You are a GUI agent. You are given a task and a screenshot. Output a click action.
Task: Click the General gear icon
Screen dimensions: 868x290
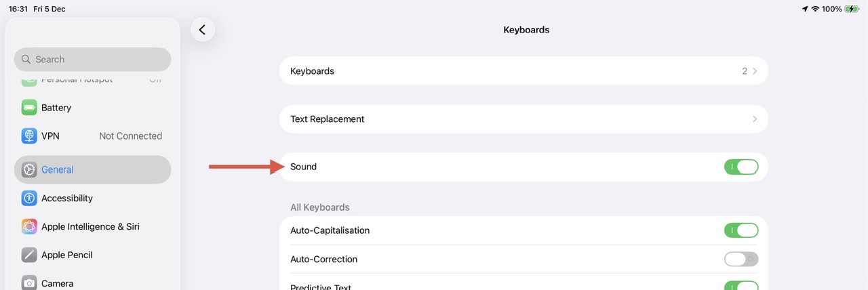(x=29, y=170)
